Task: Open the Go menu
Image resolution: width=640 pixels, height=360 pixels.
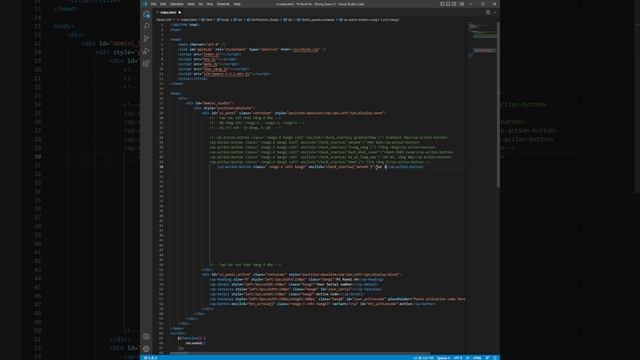Action: pos(200,4)
